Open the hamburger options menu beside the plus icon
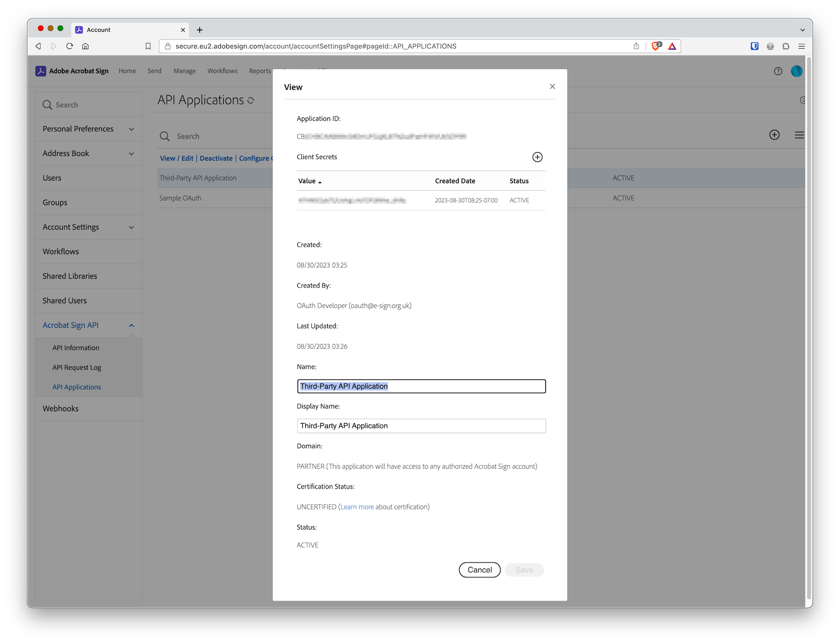The width and height of the screenshot is (840, 644). [799, 135]
